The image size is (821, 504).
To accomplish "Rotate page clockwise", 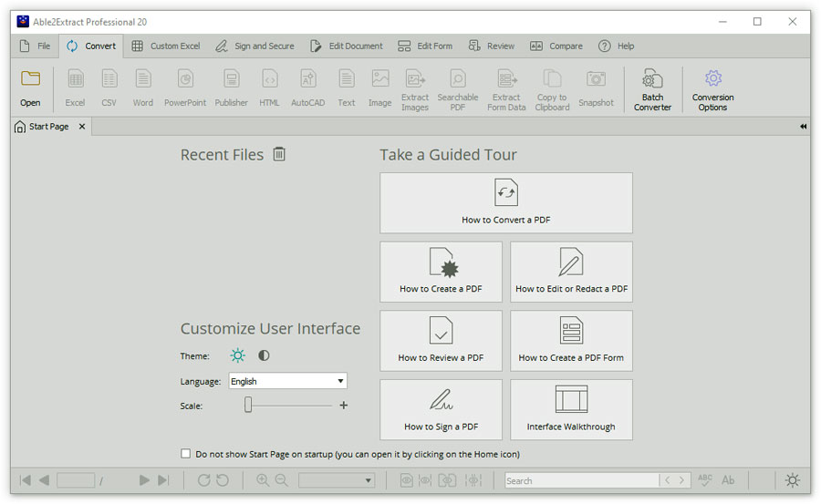I will click(x=203, y=480).
